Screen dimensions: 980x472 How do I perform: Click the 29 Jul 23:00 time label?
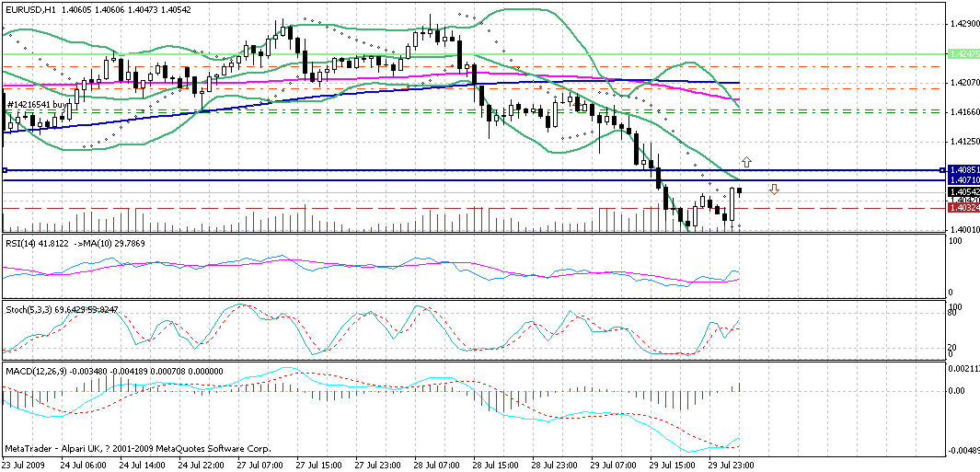click(x=733, y=466)
